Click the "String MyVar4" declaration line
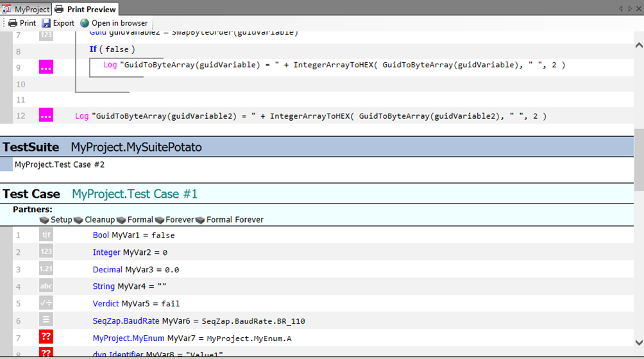 tap(130, 286)
